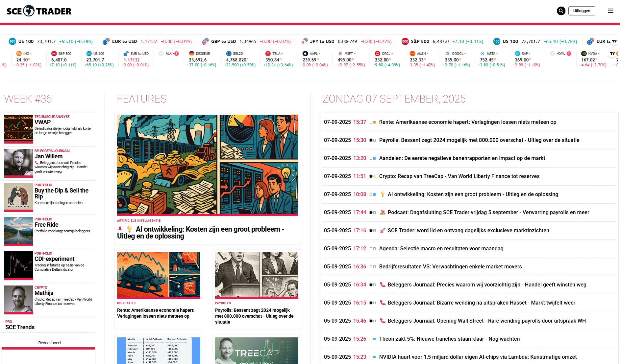Click the SCE Trader globe logo

29,11
